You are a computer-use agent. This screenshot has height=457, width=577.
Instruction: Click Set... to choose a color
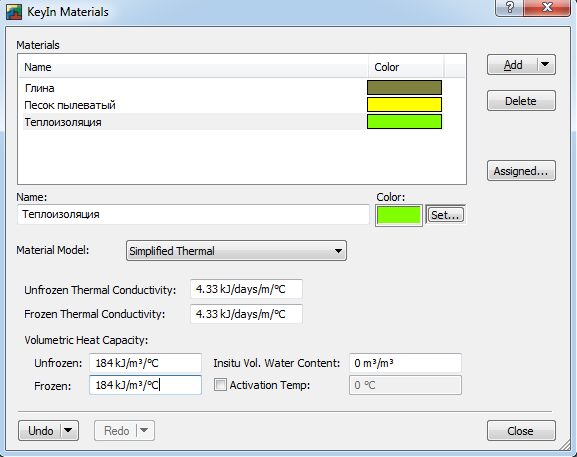tap(445, 215)
